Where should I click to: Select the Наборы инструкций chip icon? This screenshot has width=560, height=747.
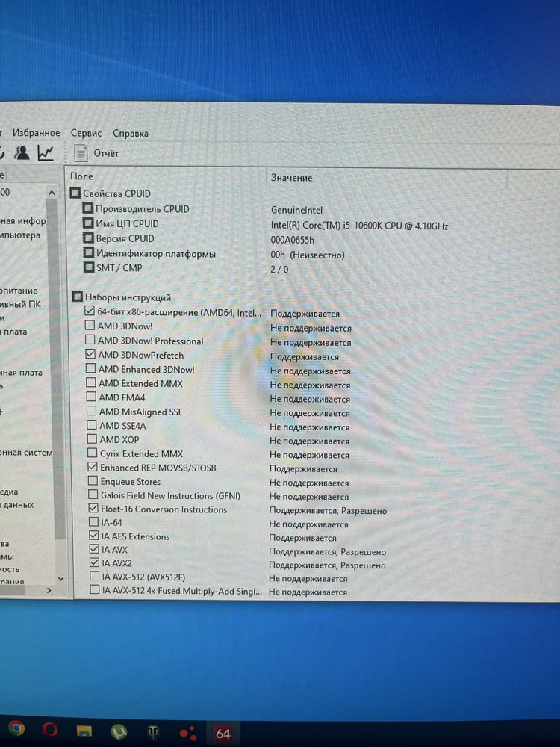point(77,297)
